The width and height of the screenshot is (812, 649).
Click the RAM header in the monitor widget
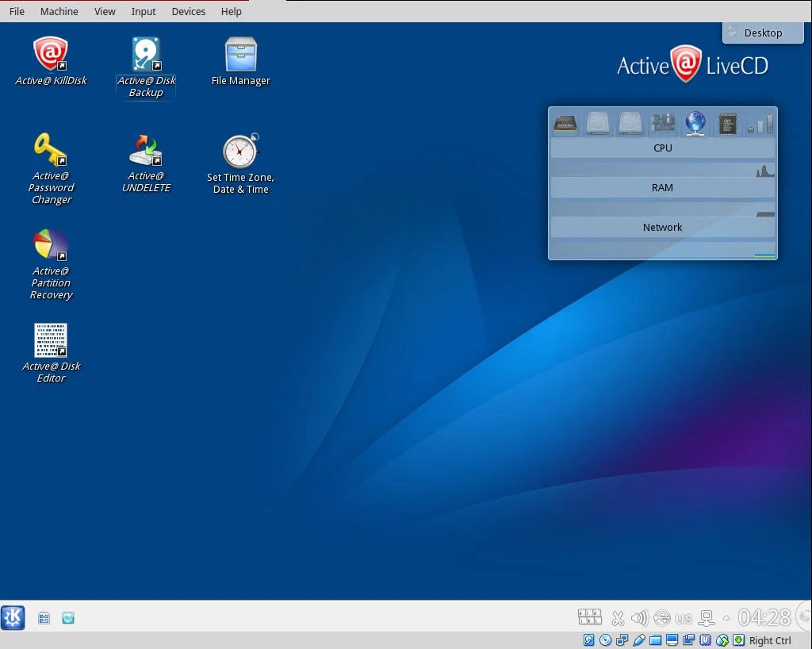point(662,187)
